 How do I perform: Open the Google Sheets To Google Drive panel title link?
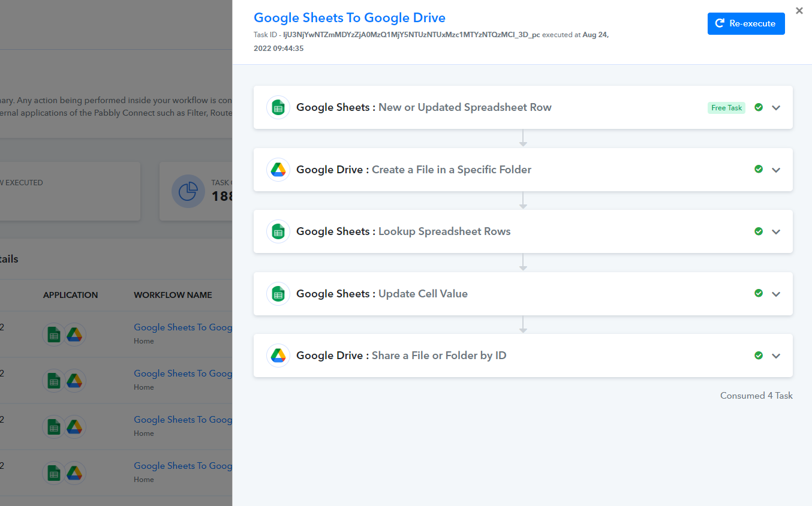point(350,18)
